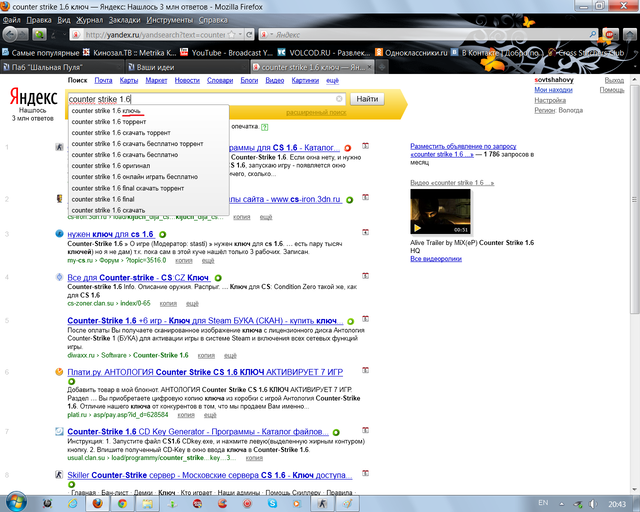
Task: Expand "ещё" under the my-cs.ru result
Action: point(208,260)
